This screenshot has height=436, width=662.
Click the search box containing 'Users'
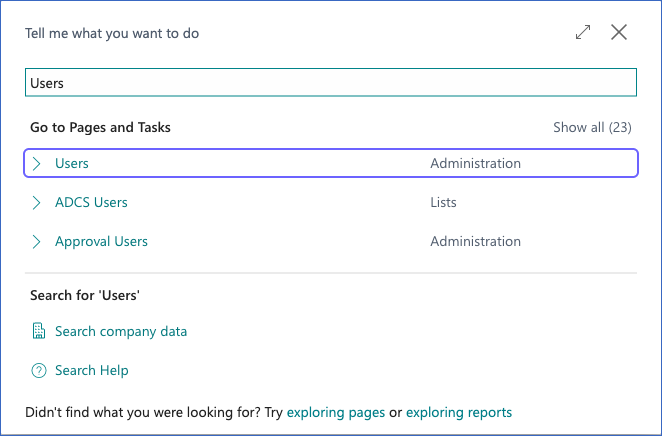(x=331, y=83)
